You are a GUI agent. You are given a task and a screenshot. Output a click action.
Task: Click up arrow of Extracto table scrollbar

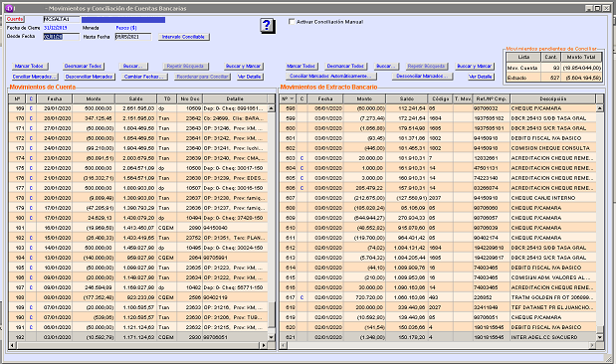[x=599, y=108]
